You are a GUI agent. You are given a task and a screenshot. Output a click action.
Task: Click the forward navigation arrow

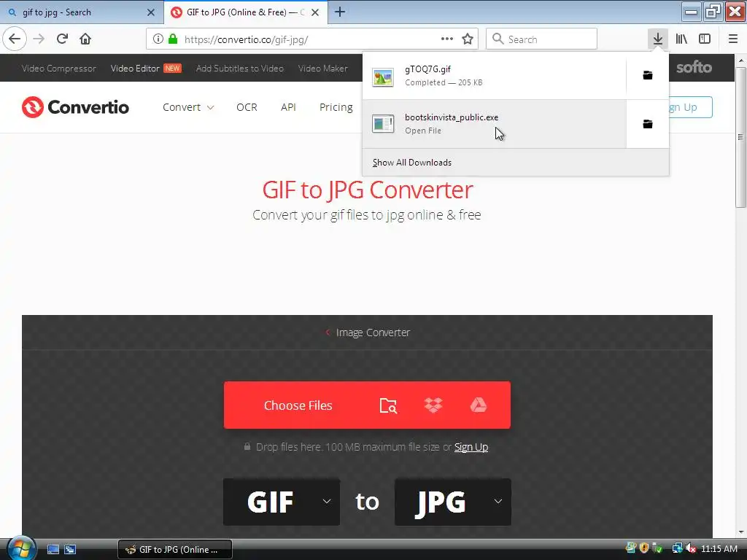tap(39, 39)
